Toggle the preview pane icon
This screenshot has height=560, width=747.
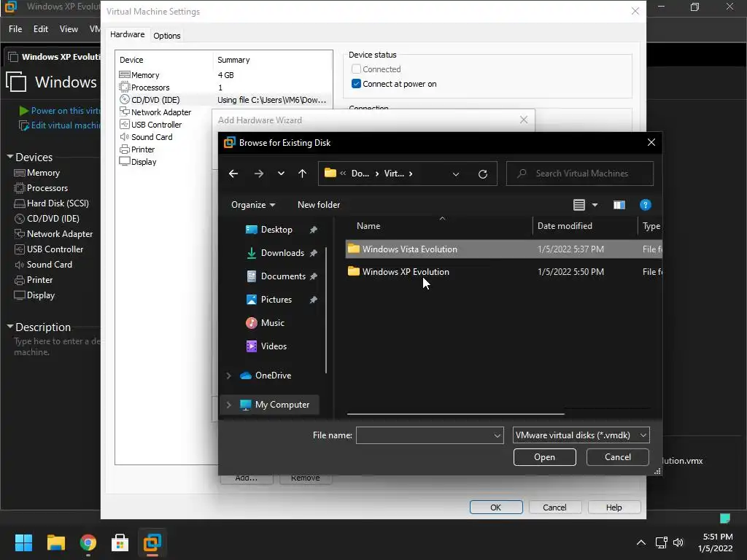pos(619,205)
